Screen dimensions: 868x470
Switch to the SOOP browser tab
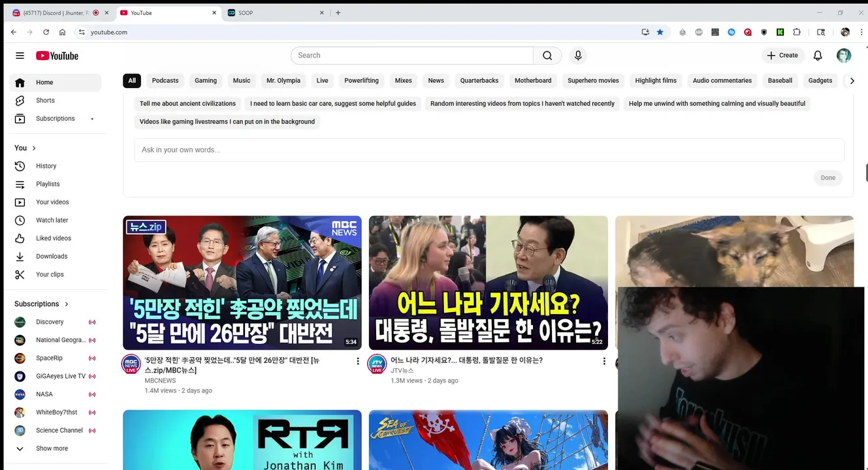(x=274, y=13)
